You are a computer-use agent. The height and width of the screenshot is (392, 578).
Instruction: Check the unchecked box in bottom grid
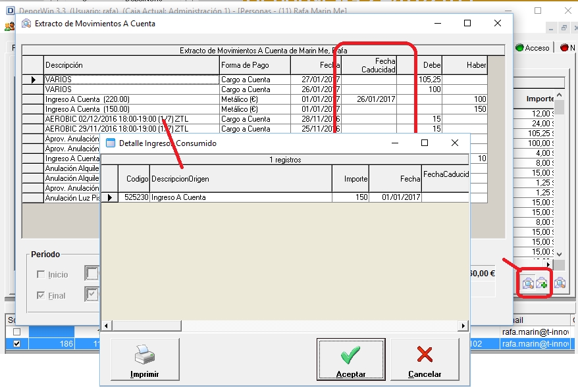click(16, 332)
